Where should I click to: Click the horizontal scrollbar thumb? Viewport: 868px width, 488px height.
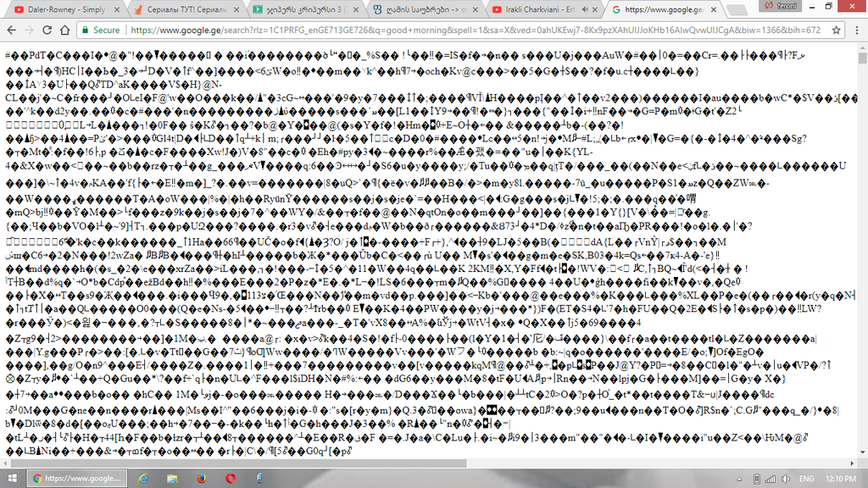[238, 463]
